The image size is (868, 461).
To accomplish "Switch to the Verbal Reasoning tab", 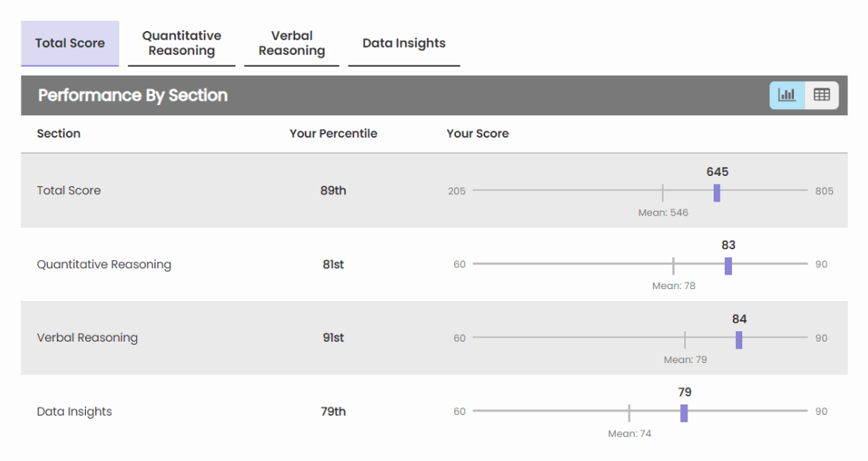I will point(292,43).
